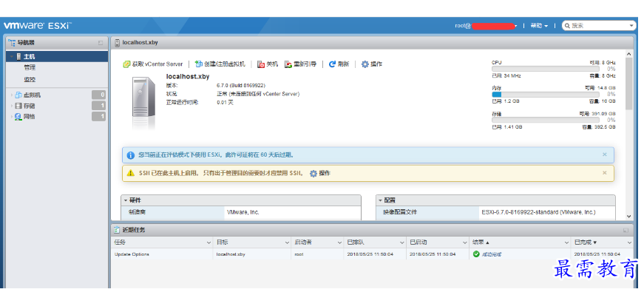Click the 重新引导 reboot button
Screen dimensions: 644x292
pyautogui.click(x=300, y=64)
